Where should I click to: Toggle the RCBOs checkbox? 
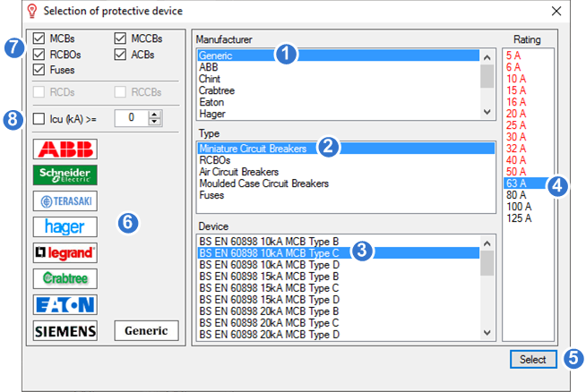coord(39,55)
